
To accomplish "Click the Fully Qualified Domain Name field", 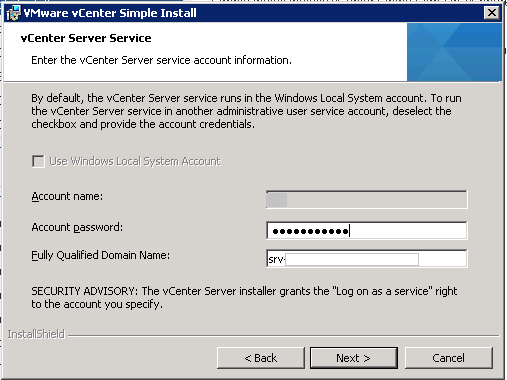I will [367, 258].
